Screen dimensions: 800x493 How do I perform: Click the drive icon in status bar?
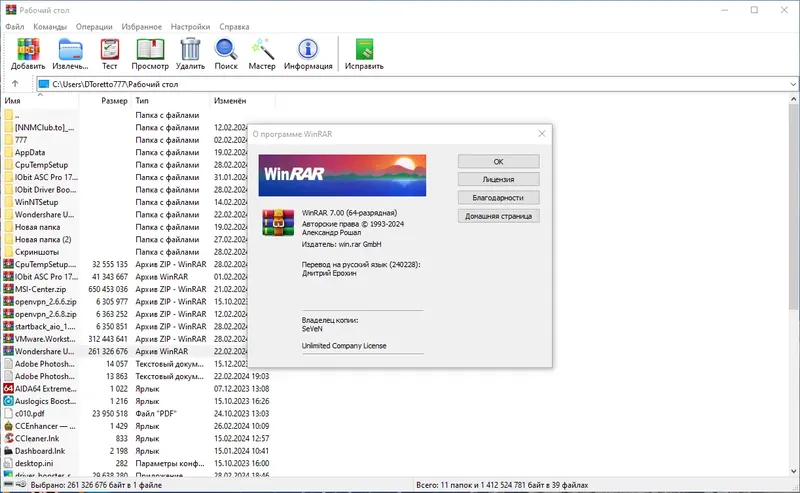(x=8, y=484)
